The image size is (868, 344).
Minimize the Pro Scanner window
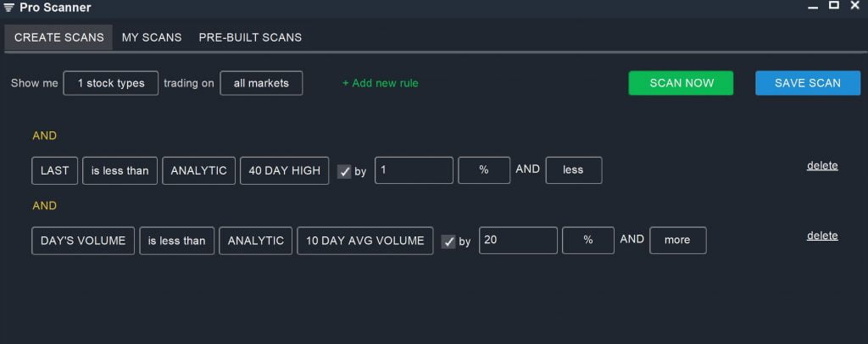813,7
